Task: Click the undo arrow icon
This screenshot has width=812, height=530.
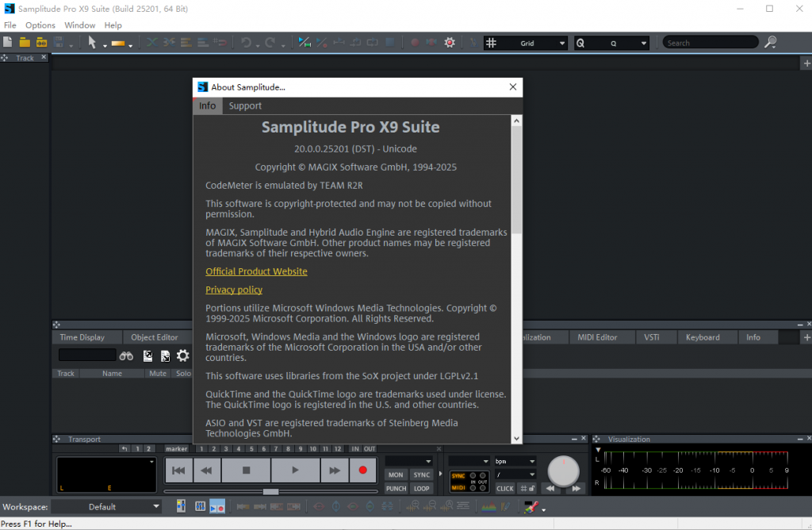Action: (246, 43)
